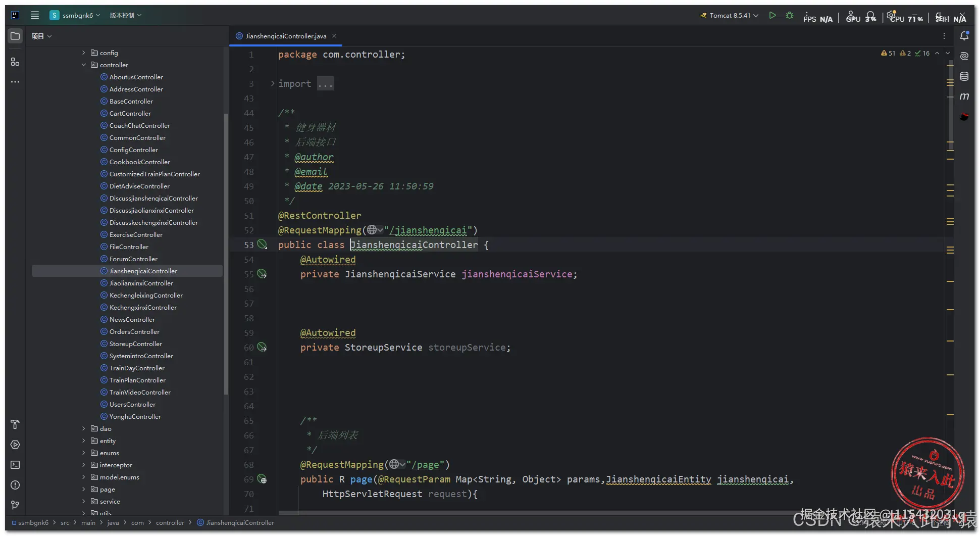Select the JianshenqicaiController.java editor tab
The height and width of the screenshot is (536, 980).
point(285,36)
